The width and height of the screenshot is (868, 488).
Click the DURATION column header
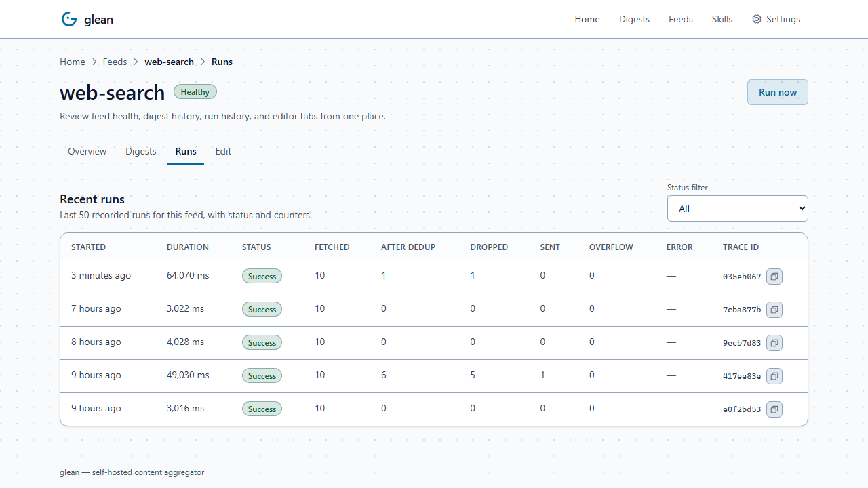(x=188, y=247)
